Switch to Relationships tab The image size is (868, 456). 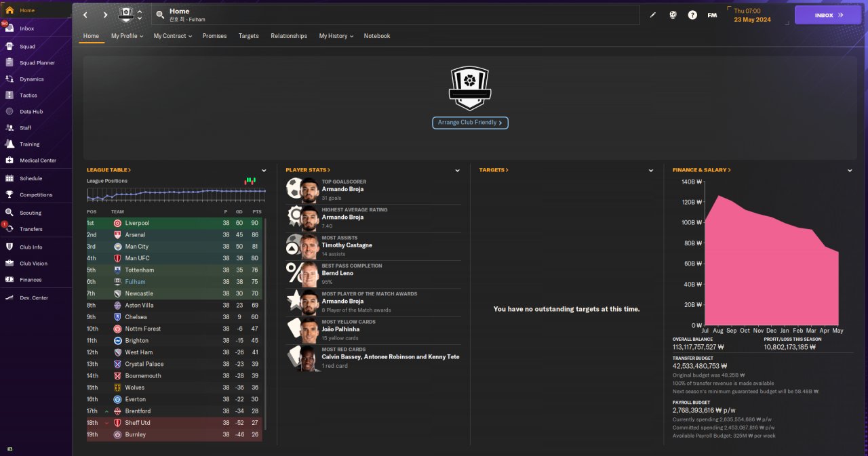289,36
